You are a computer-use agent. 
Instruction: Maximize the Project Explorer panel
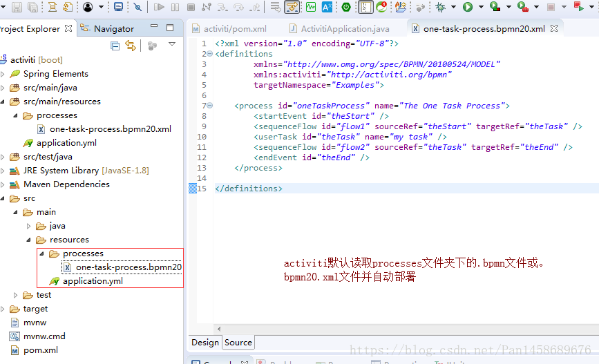coord(170,28)
